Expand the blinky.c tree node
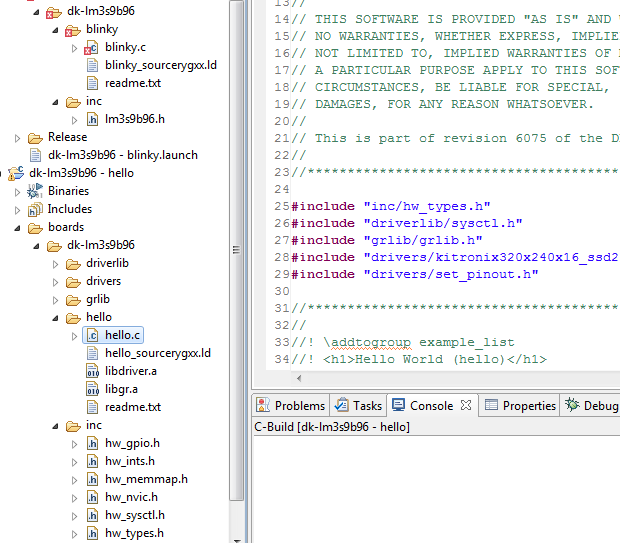Image resolution: width=620 pixels, height=543 pixels. click(74, 48)
